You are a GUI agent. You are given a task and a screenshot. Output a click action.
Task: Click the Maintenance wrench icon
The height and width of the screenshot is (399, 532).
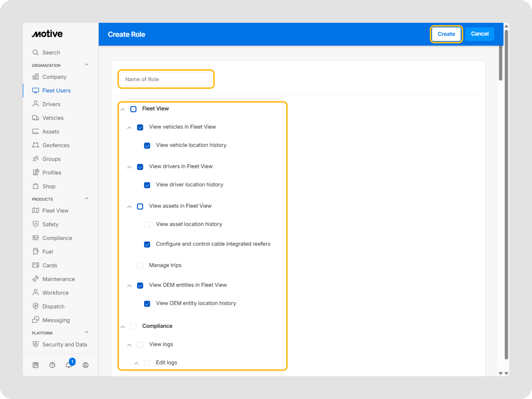point(36,279)
